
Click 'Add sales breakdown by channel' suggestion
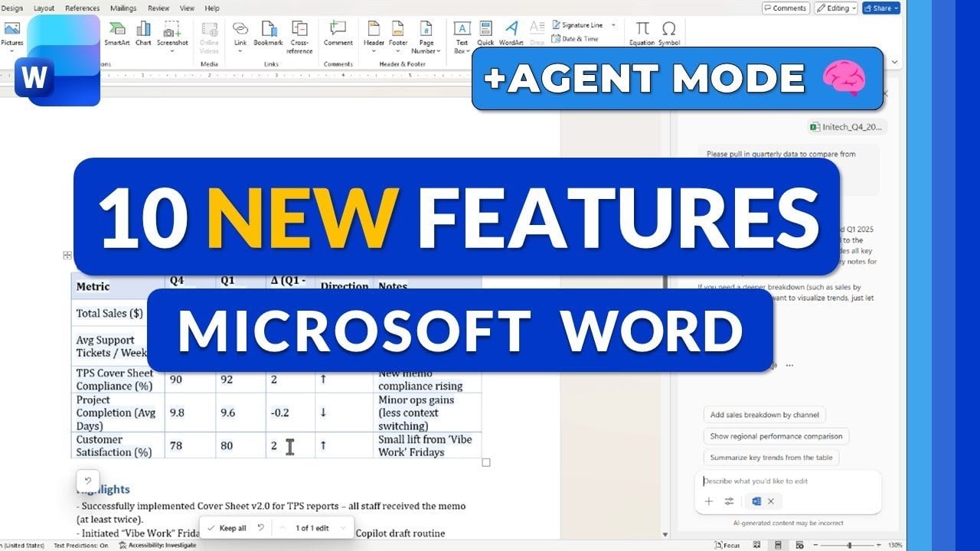tap(764, 415)
